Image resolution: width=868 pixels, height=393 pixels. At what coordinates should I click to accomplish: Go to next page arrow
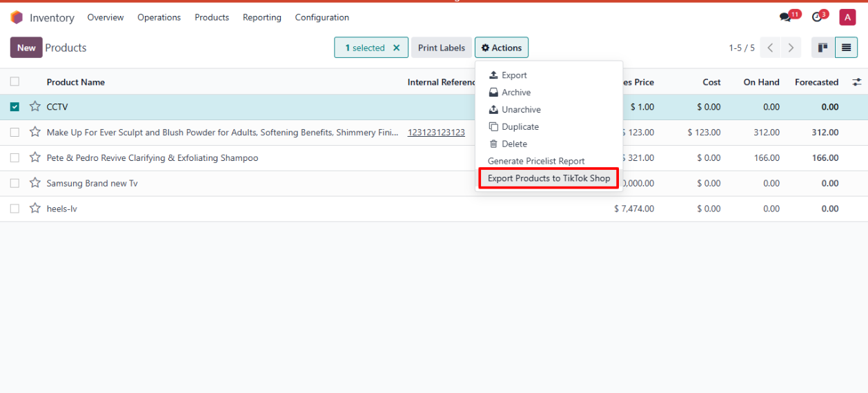(x=791, y=48)
